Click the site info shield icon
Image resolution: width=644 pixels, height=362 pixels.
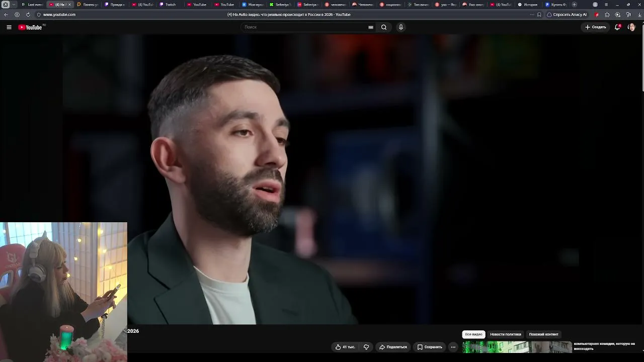pyautogui.click(x=39, y=15)
